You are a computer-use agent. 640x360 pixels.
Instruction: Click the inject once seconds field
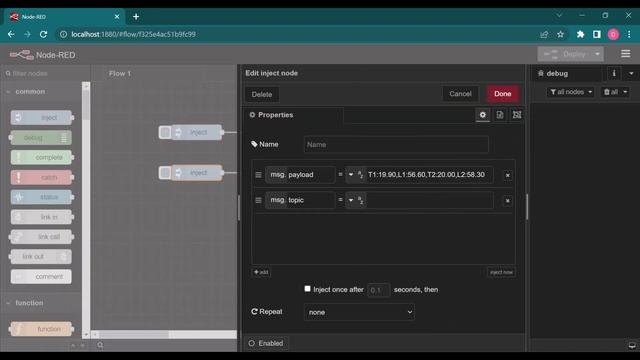[x=378, y=290]
